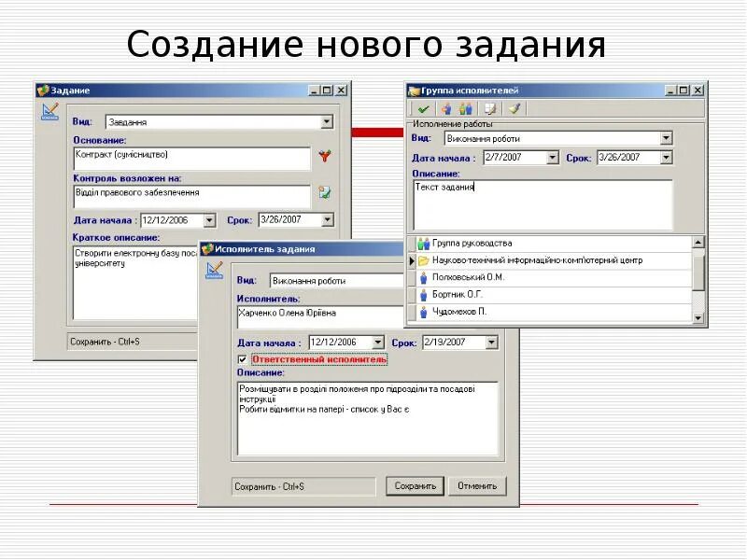Click Контроль возложен на field
The width and height of the screenshot is (747, 560).
pos(192,196)
